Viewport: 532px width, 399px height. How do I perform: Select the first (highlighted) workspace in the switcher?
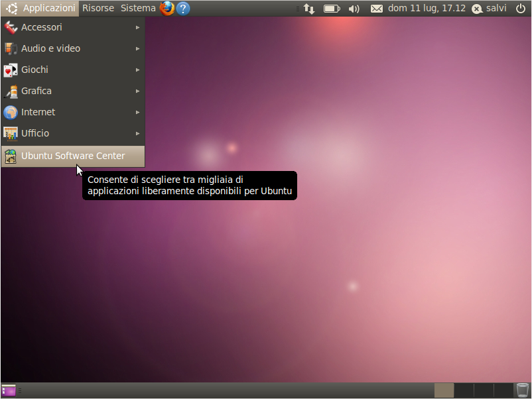point(444,390)
